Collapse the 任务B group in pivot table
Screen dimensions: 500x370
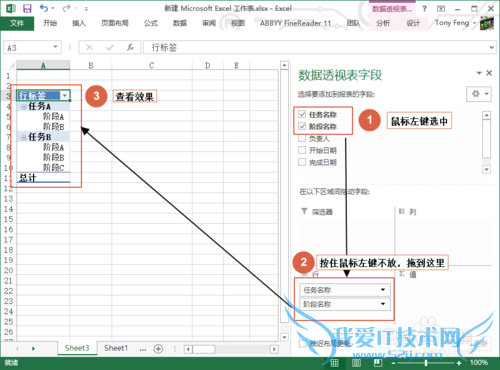pyautogui.click(x=24, y=137)
